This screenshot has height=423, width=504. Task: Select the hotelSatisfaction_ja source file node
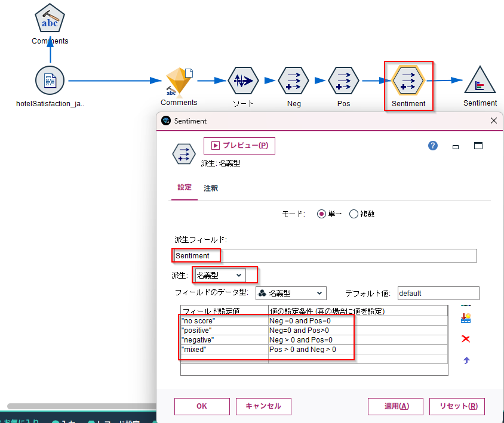50,81
